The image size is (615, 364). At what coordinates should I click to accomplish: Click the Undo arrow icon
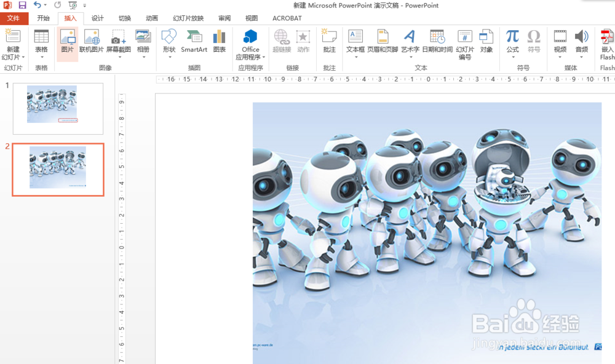[38, 5]
